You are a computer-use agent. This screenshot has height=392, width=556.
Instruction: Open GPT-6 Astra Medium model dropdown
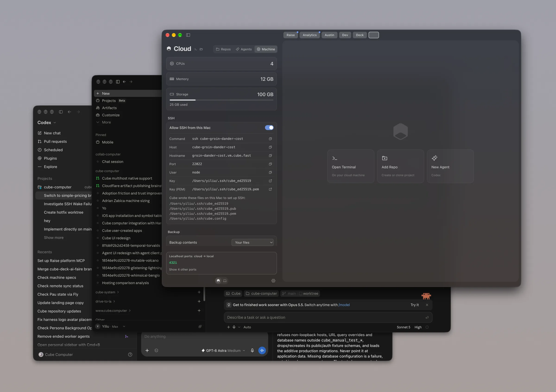pos(223,351)
